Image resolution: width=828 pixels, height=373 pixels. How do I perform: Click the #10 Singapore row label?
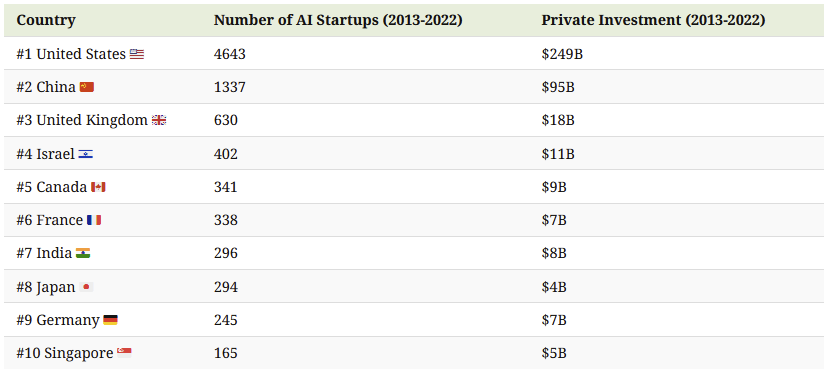click(65, 353)
